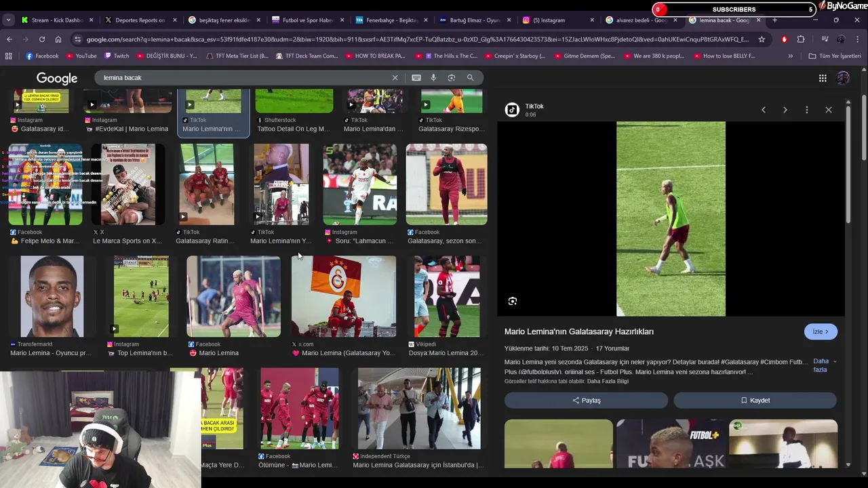Open the browser home page
Image resolution: width=868 pixels, height=488 pixels.
click(x=58, y=39)
